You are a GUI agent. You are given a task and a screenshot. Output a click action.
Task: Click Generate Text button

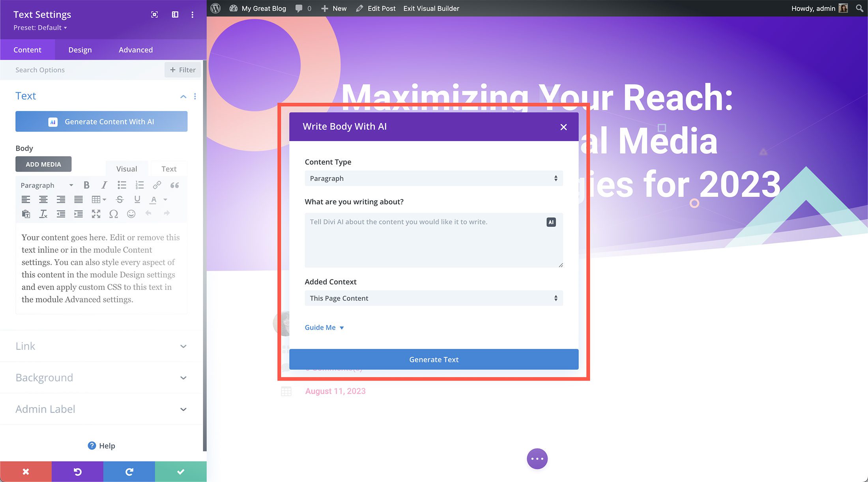pyautogui.click(x=434, y=359)
